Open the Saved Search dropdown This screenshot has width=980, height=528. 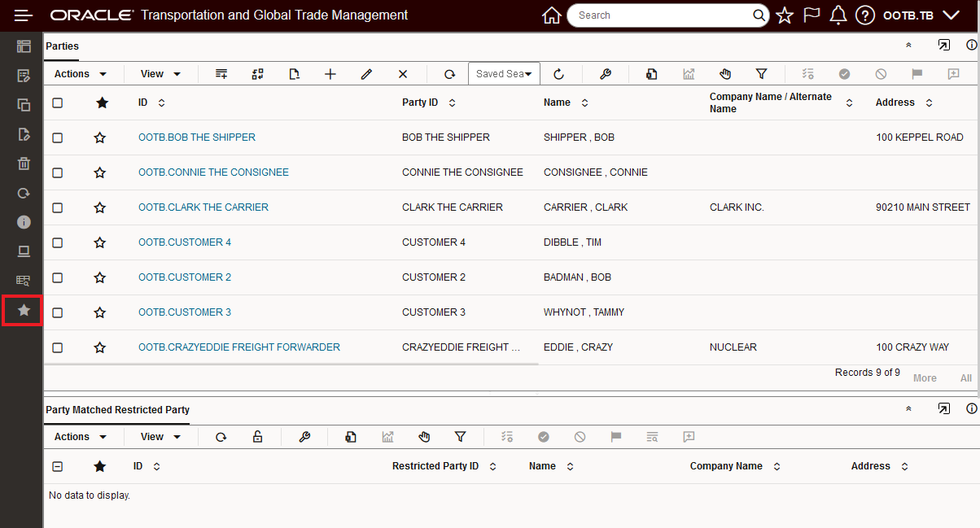(x=504, y=73)
